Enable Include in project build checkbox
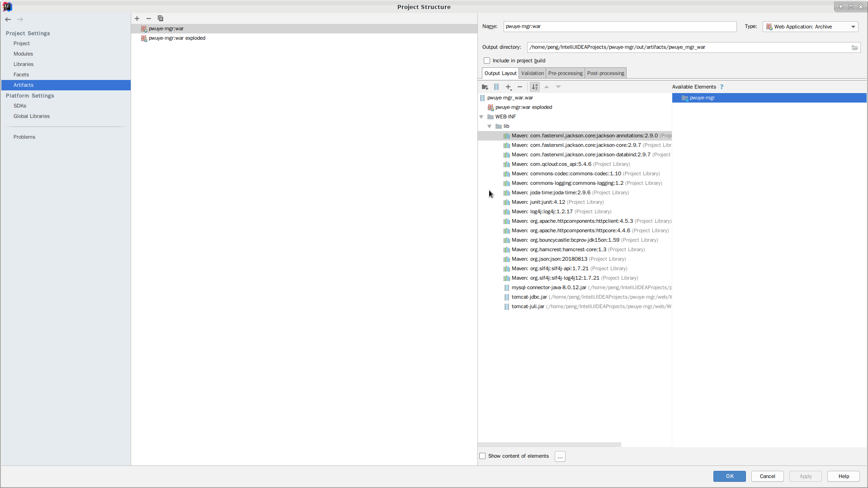The image size is (868, 488). click(487, 61)
